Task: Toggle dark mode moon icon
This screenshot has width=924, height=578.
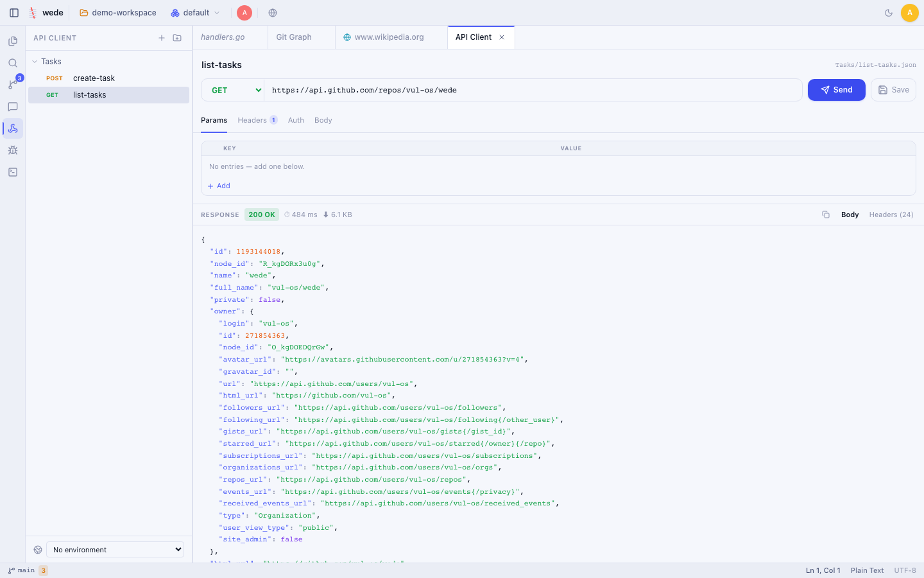Action: pos(889,13)
